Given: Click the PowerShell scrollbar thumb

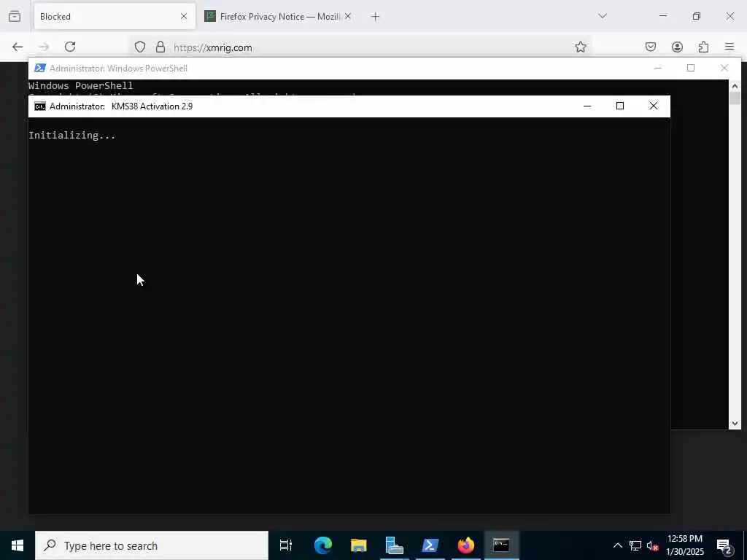Looking at the screenshot, I should (735, 98).
